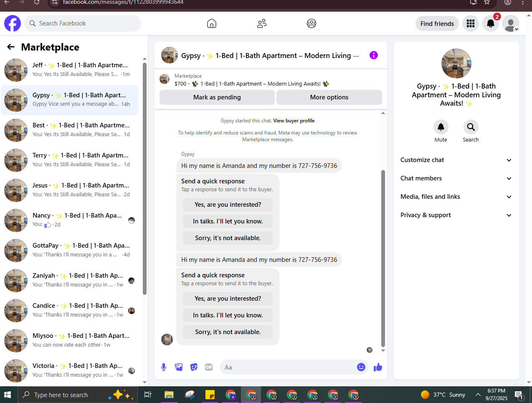Send second 'Sorry, it's not available.' reply
532x403 pixels.
228,332
